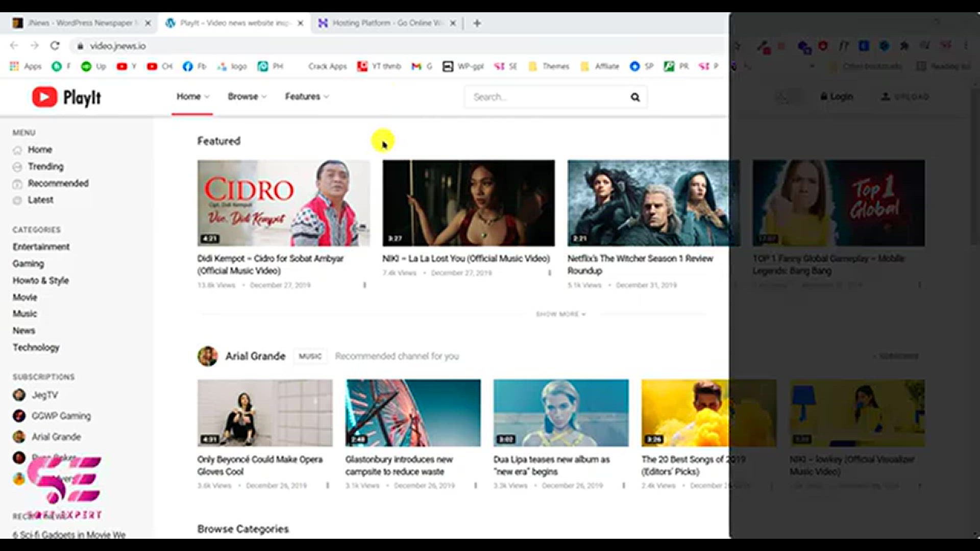This screenshot has width=980, height=551.
Task: Open the Crack Apps bookmark
Action: click(327, 66)
